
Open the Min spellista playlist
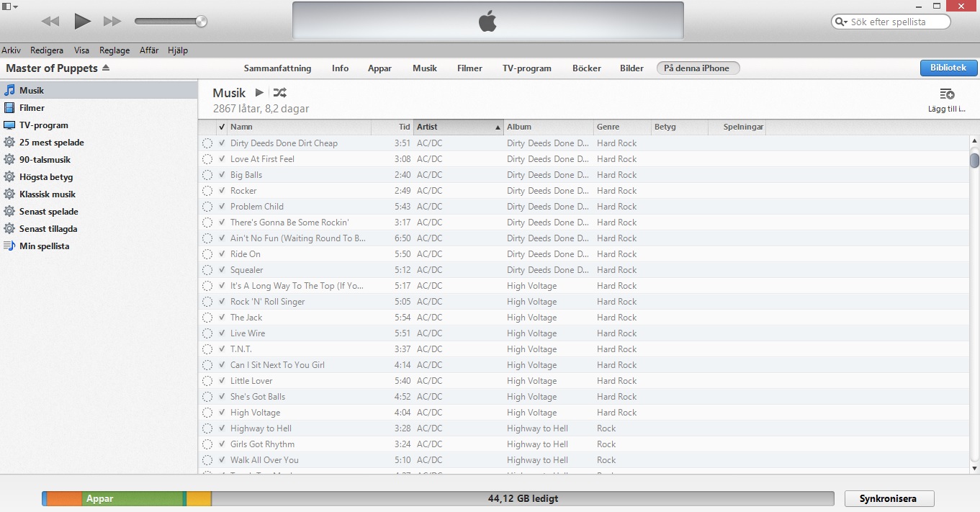tap(99, 246)
